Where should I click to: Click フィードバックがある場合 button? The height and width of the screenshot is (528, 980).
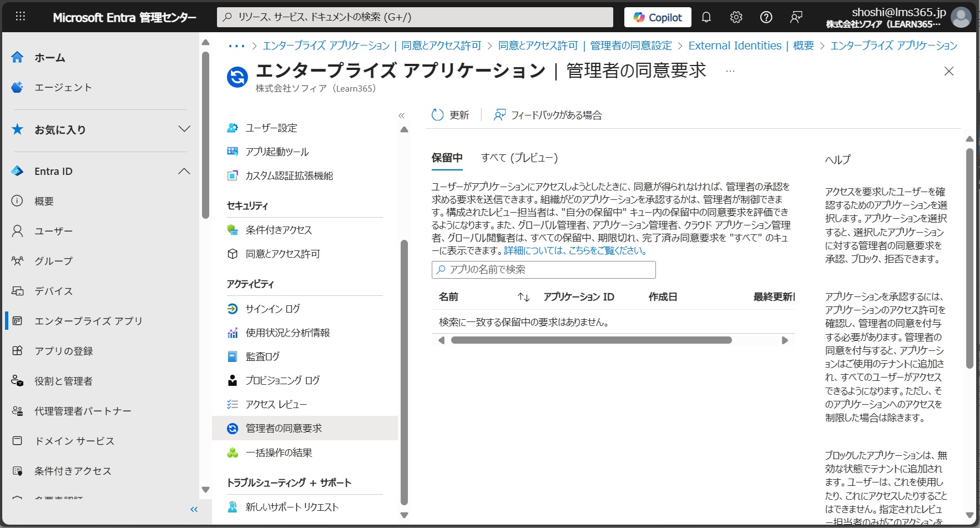548,115
